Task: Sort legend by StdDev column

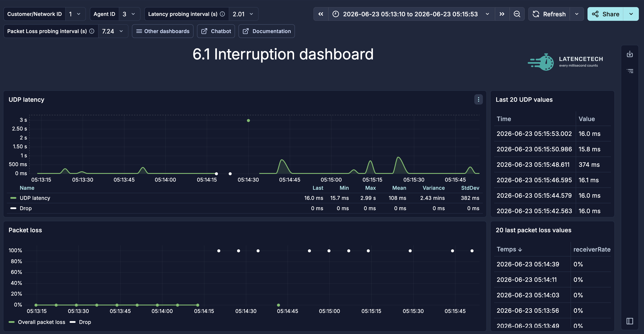Action: pos(470,188)
